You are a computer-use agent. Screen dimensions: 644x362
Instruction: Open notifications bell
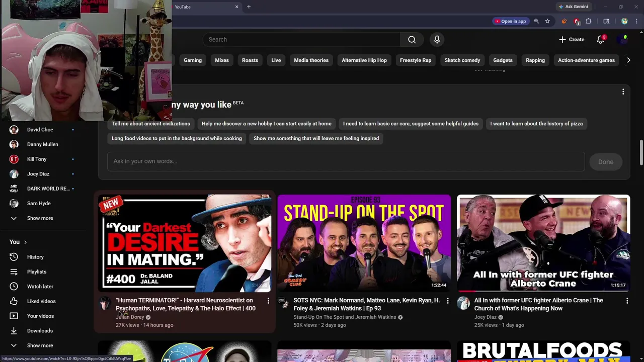click(x=600, y=40)
